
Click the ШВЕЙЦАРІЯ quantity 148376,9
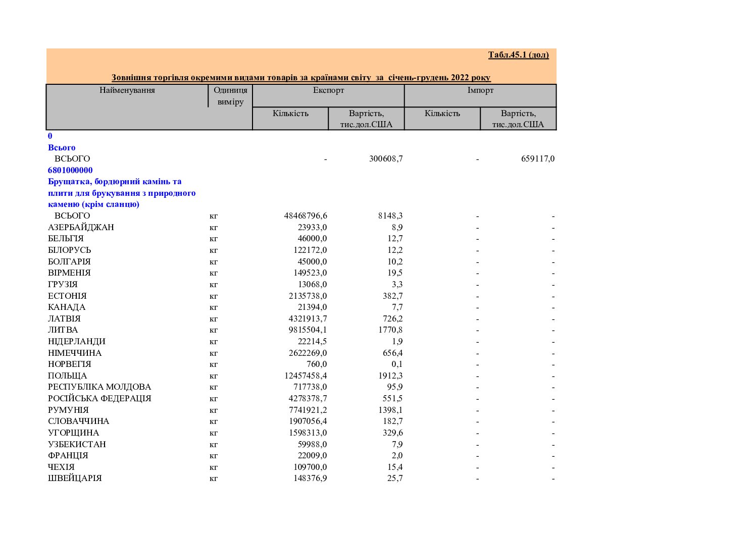[x=310, y=478]
